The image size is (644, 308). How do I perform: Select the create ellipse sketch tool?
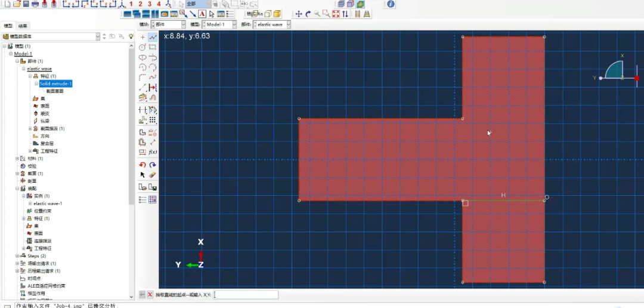click(x=143, y=57)
